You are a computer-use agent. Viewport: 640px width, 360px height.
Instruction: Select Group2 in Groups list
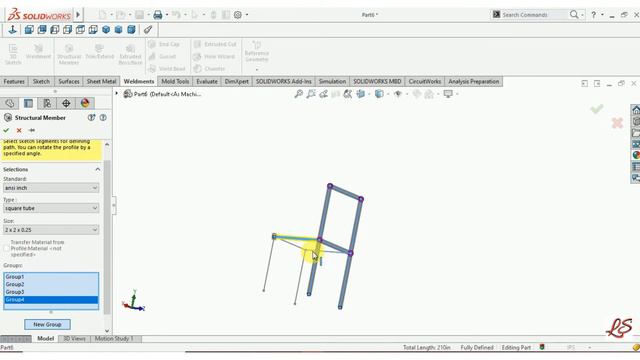(51, 284)
